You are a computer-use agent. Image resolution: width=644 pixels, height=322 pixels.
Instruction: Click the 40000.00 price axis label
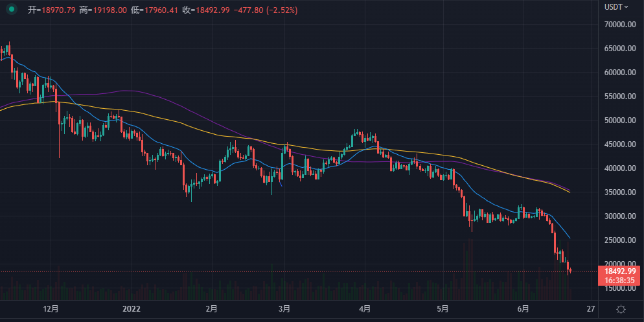(x=620, y=168)
